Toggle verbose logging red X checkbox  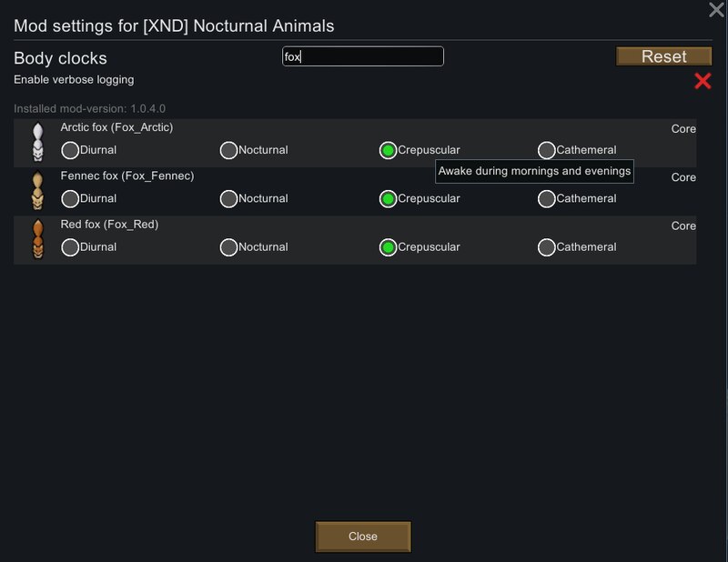coord(703,81)
